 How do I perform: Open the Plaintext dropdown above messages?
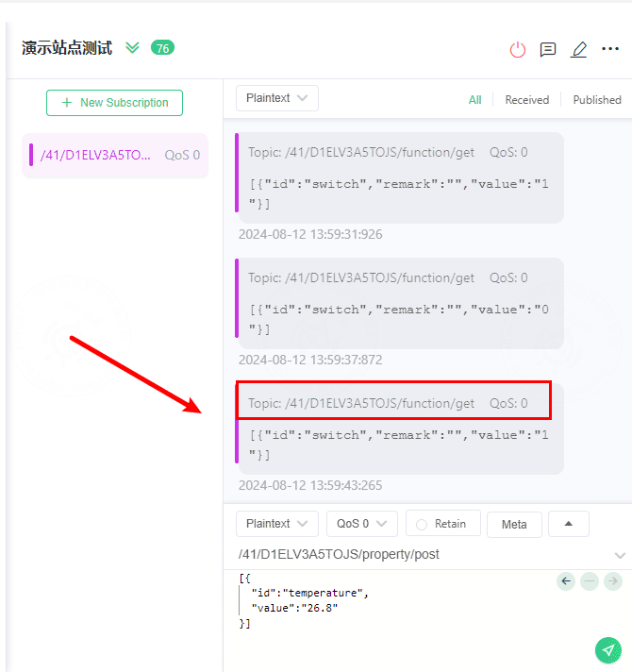tap(277, 98)
